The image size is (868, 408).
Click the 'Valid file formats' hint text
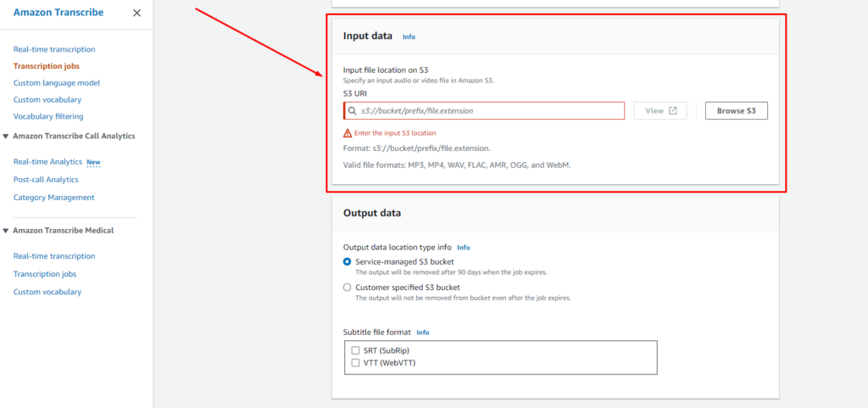pos(457,165)
